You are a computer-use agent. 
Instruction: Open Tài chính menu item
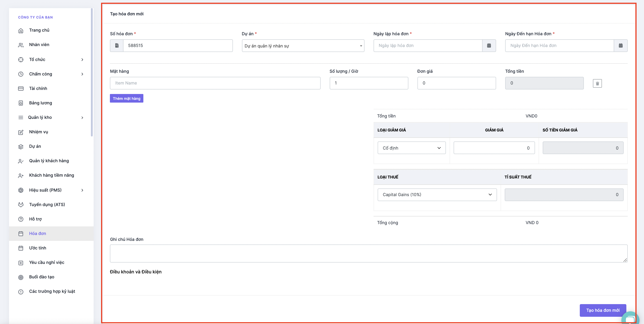point(51,88)
